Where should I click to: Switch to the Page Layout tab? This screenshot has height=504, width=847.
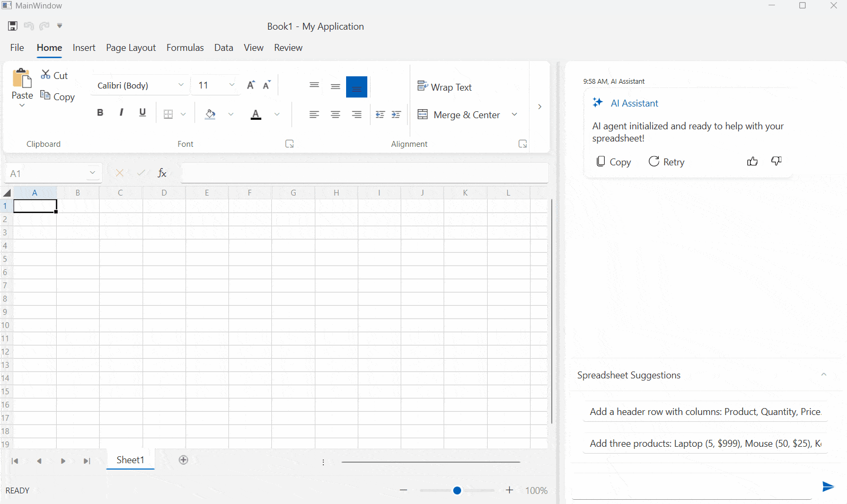pos(131,48)
